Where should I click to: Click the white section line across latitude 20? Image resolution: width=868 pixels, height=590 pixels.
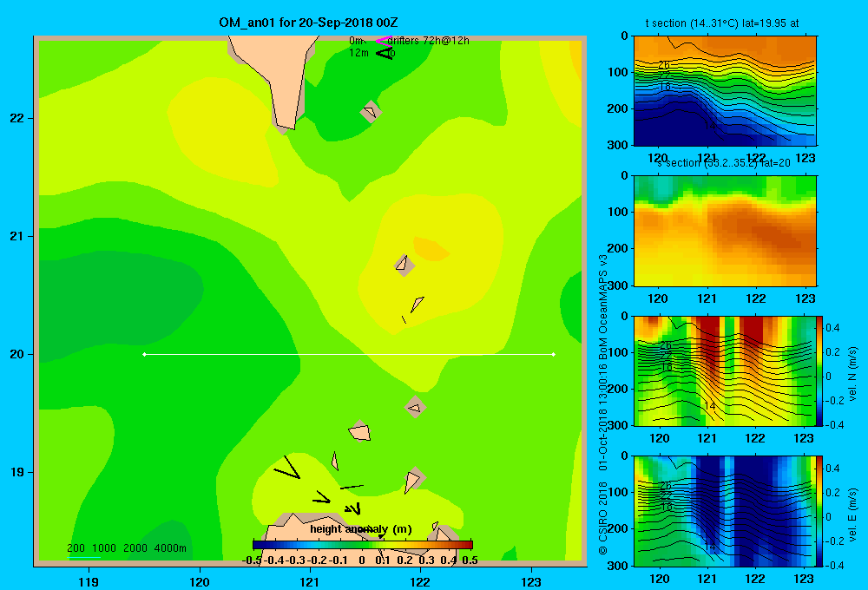[349, 354]
